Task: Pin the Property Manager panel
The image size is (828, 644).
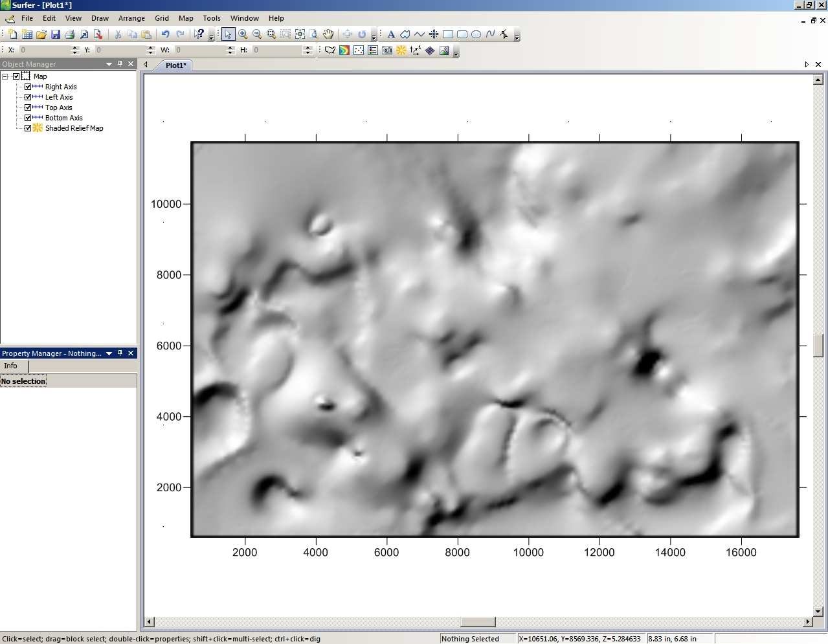Action: 120,353
